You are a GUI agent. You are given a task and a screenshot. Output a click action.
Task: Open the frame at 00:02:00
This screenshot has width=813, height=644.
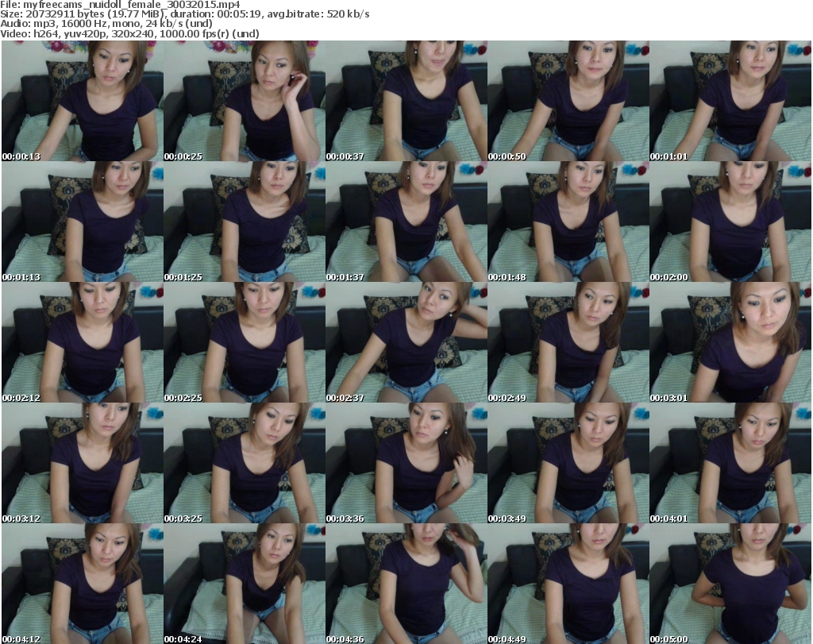[x=730, y=222]
